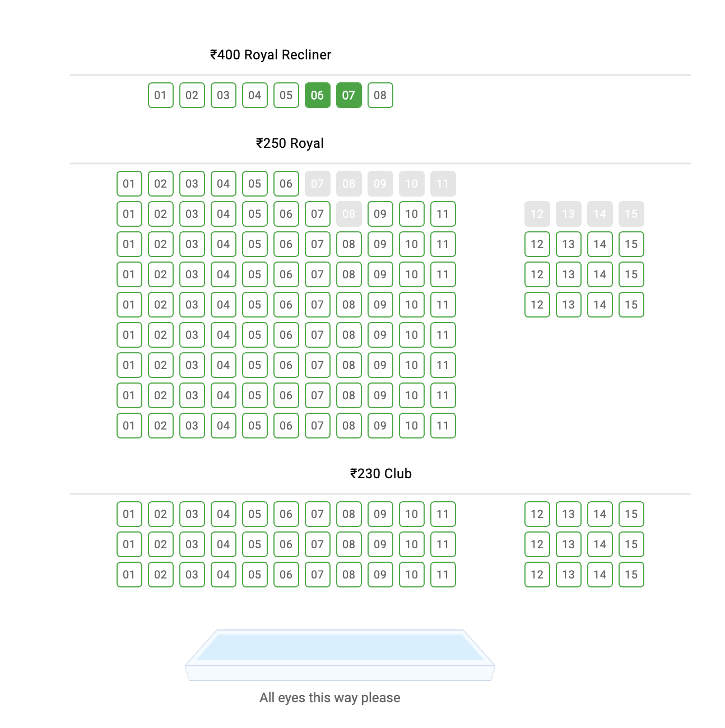Select seat 01 in the first Royal row

point(129,183)
